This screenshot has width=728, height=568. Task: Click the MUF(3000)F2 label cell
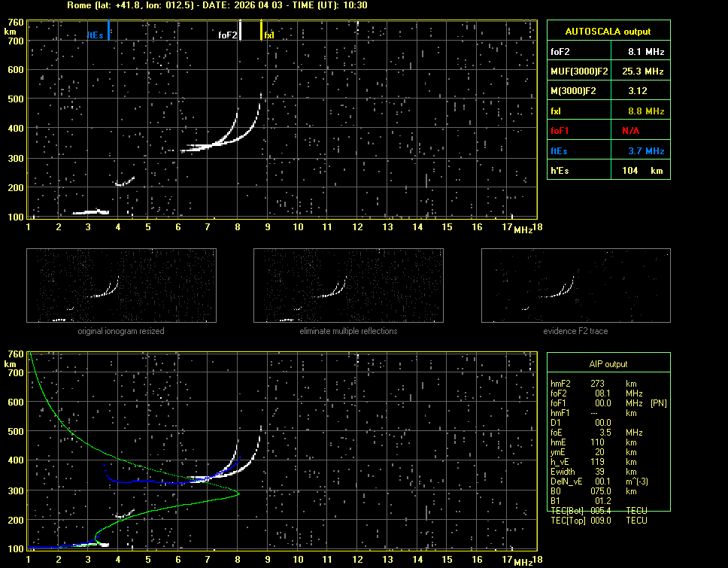[578, 71]
